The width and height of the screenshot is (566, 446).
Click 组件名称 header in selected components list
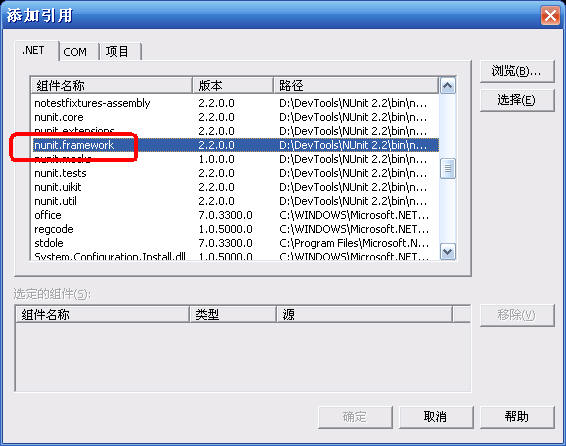(103, 315)
